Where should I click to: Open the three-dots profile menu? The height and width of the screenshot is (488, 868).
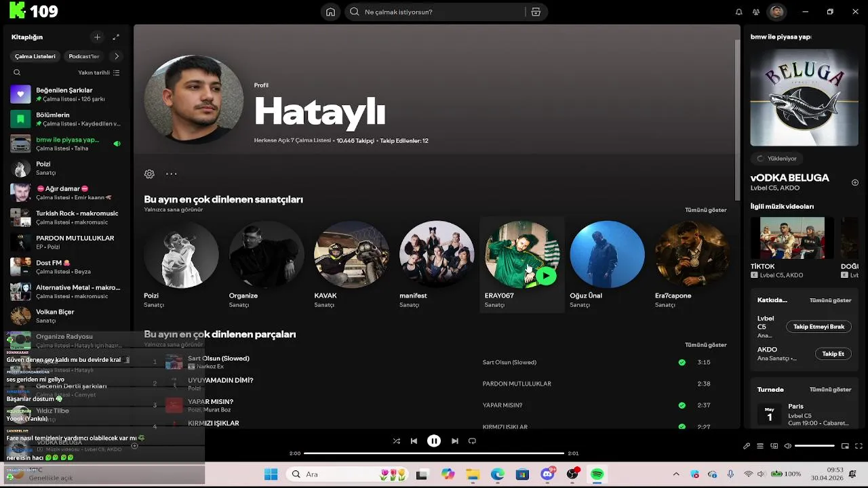pos(172,174)
